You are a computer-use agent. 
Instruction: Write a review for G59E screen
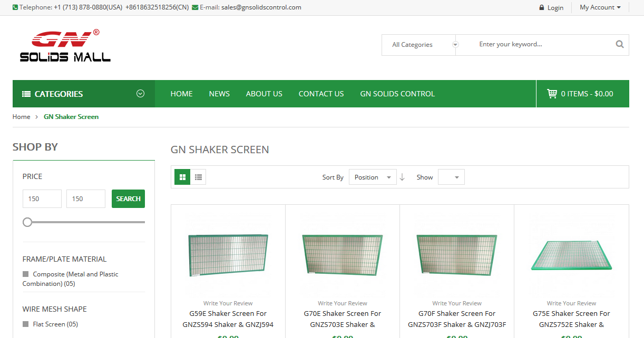(228, 303)
